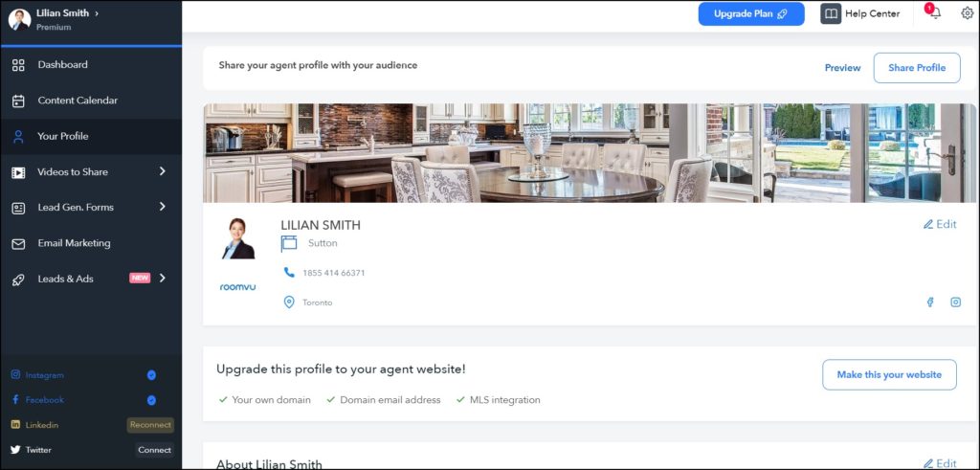Open Content Calendar in the sidebar

[78, 101]
